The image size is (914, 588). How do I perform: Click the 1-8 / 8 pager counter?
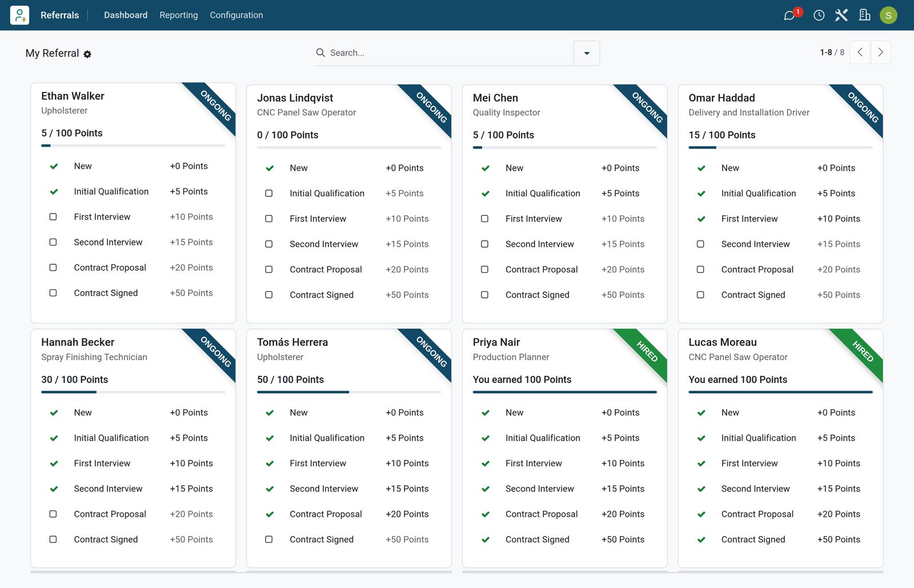pos(832,53)
